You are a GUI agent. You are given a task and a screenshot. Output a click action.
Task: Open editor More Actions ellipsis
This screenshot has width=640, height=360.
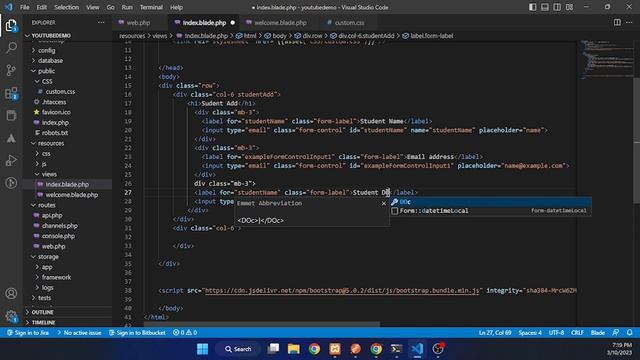point(629,22)
